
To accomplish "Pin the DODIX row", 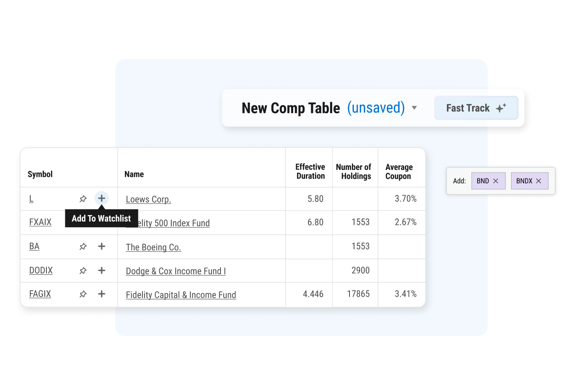I will (x=83, y=271).
